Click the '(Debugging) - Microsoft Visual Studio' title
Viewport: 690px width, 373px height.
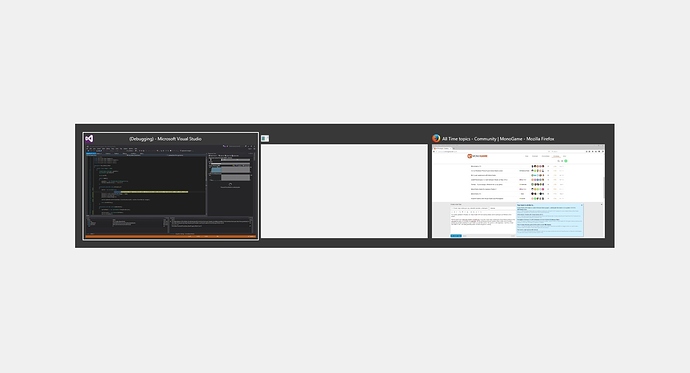(165, 139)
